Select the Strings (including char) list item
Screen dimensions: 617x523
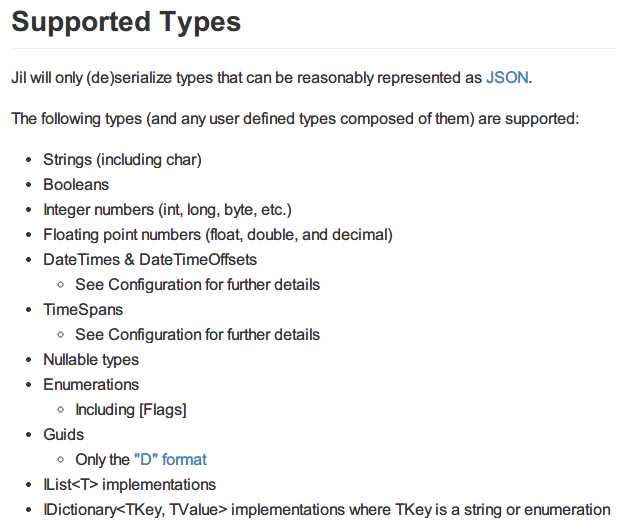tap(122, 159)
